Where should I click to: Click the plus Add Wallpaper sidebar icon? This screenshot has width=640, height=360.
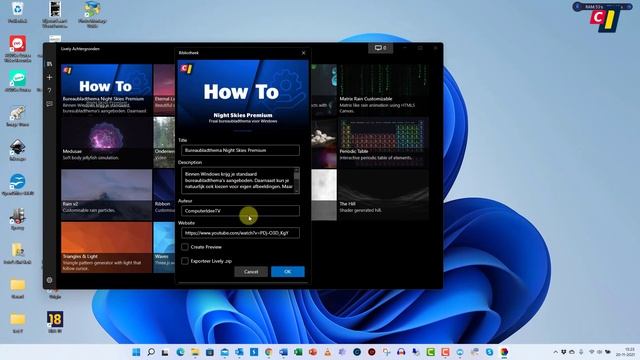pos(49,77)
